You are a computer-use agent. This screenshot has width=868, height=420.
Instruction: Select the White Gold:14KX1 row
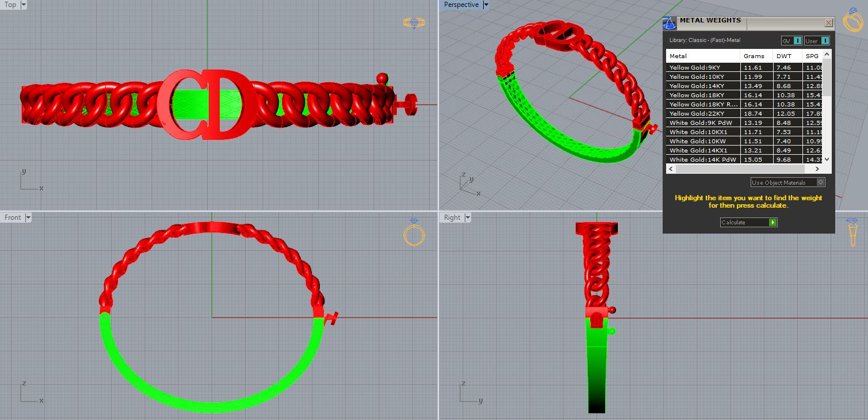click(x=744, y=150)
